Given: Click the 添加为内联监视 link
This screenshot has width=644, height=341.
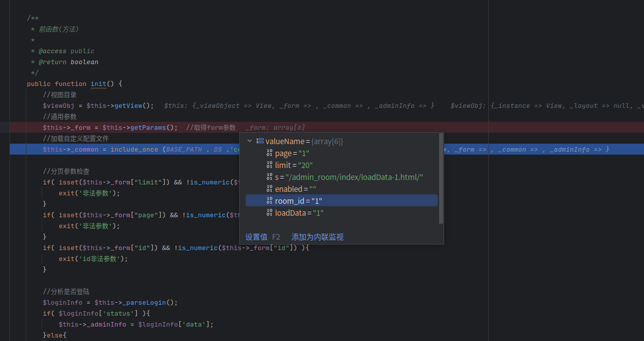Looking at the screenshot, I should coord(317,237).
